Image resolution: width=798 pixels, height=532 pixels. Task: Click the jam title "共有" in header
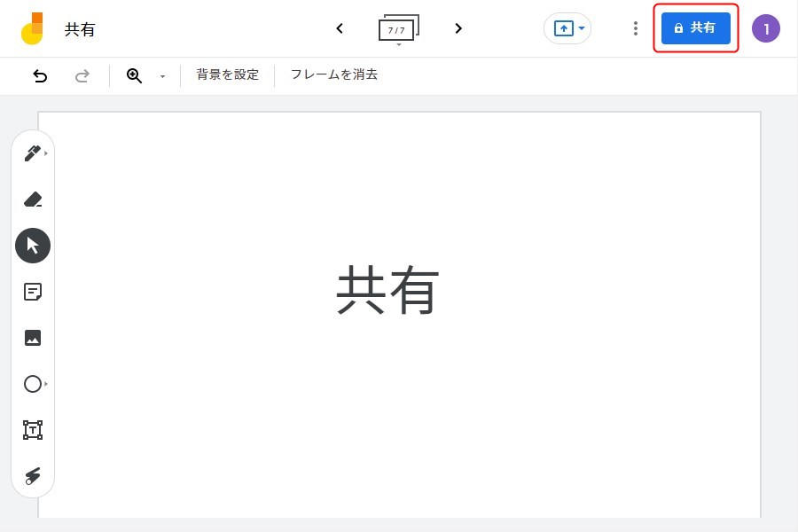point(80,29)
